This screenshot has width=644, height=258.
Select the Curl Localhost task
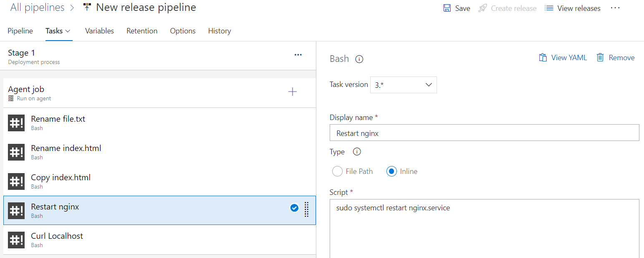tap(159, 240)
